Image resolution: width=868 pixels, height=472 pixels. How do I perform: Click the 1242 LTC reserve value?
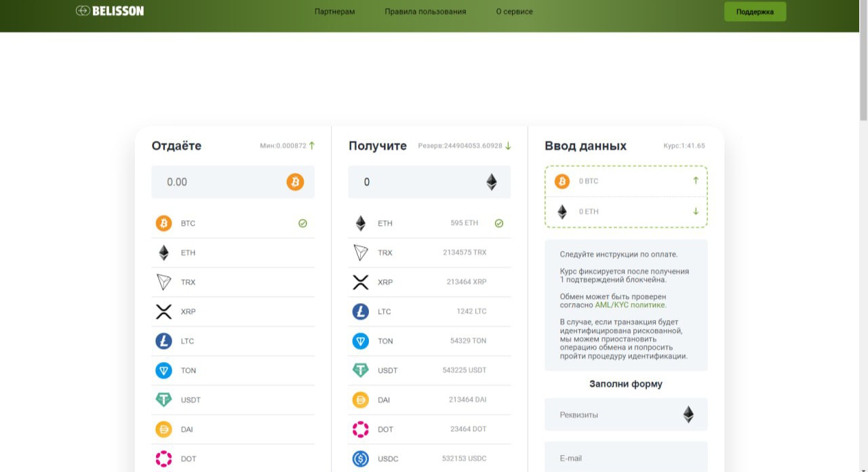click(471, 311)
